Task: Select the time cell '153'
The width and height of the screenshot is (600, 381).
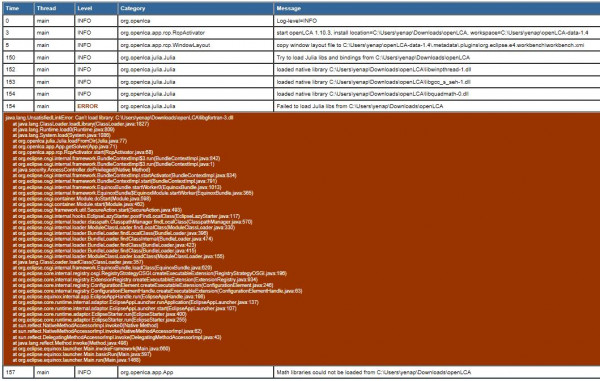Action: click(18, 82)
